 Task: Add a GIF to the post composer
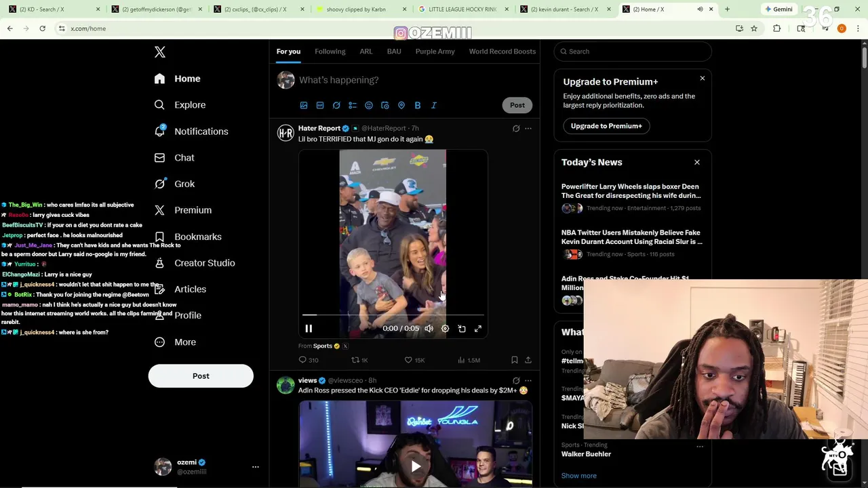coord(320,105)
